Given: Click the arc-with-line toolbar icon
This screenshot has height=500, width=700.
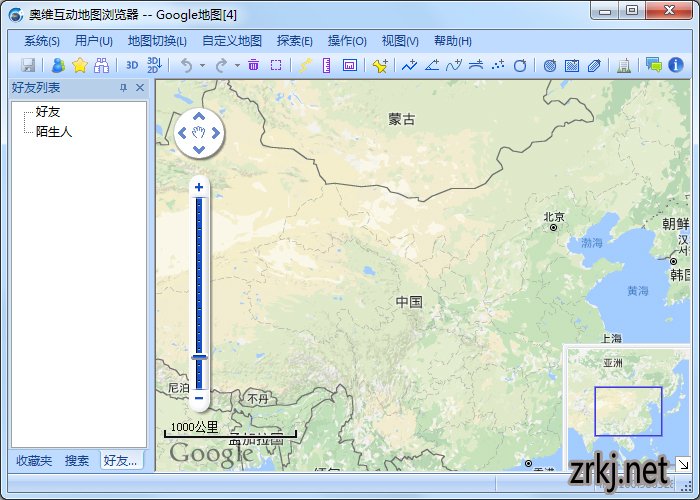Looking at the screenshot, I should click(476, 66).
